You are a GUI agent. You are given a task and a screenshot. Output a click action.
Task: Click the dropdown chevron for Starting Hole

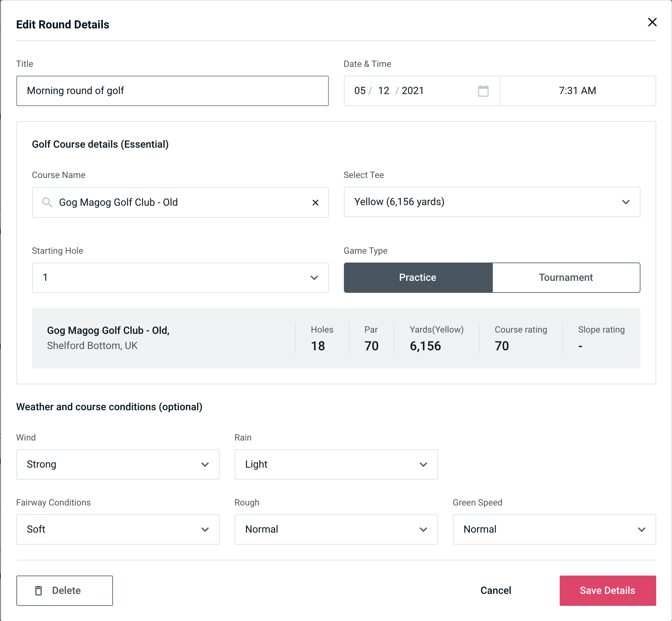point(314,278)
